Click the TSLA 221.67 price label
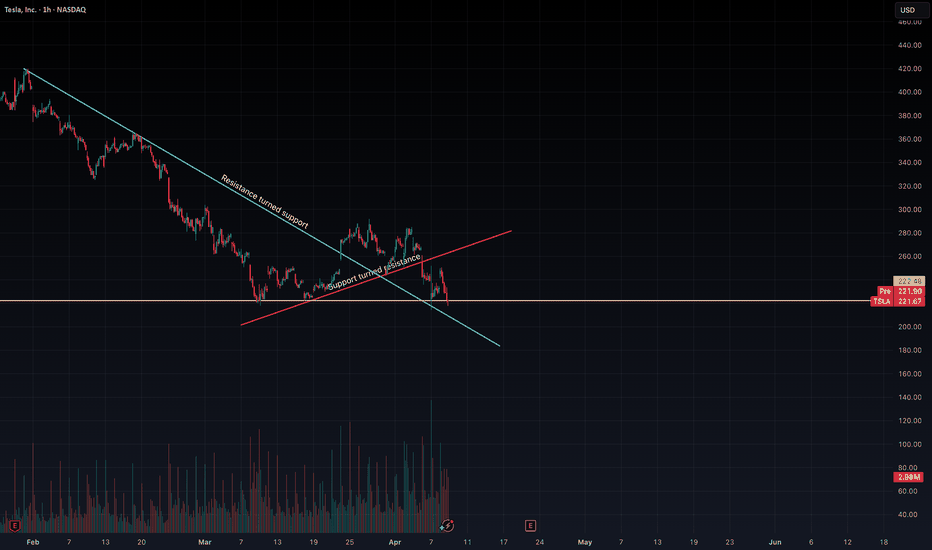Viewport: 932px width, 550px height. point(898,301)
